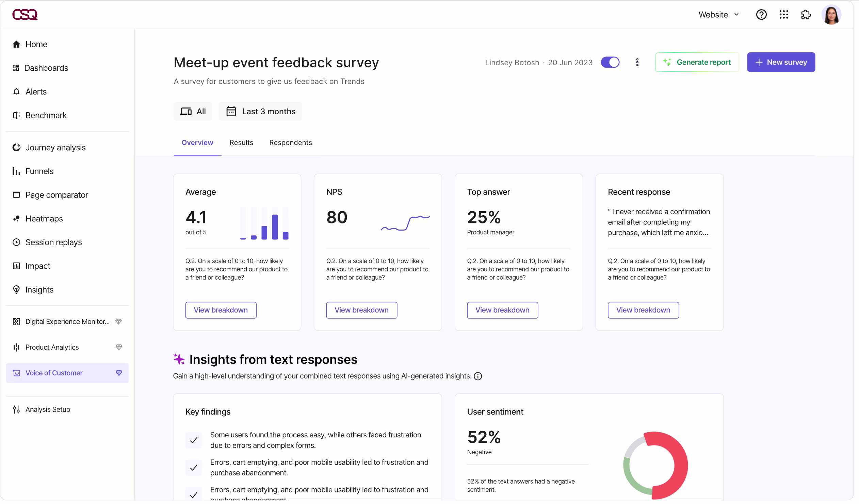The image size is (859, 504).
Task: Click the 4.1 out of 5 average
Action: pyautogui.click(x=196, y=222)
